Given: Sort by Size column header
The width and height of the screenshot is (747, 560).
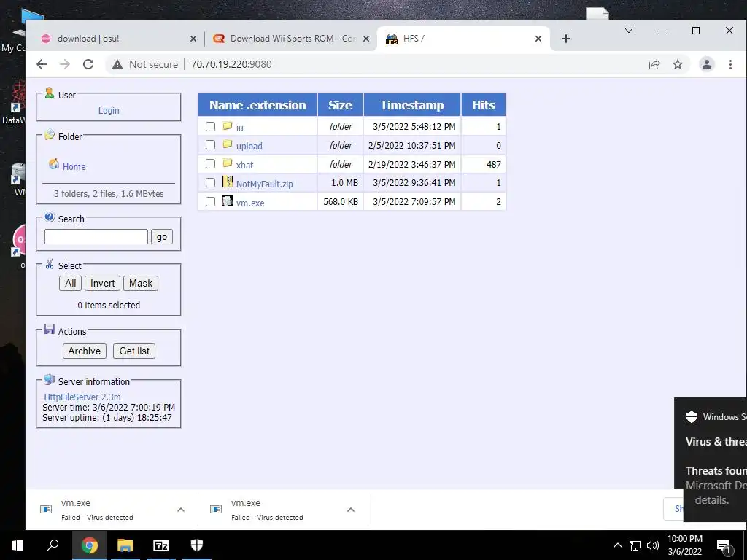Looking at the screenshot, I should click(x=340, y=105).
